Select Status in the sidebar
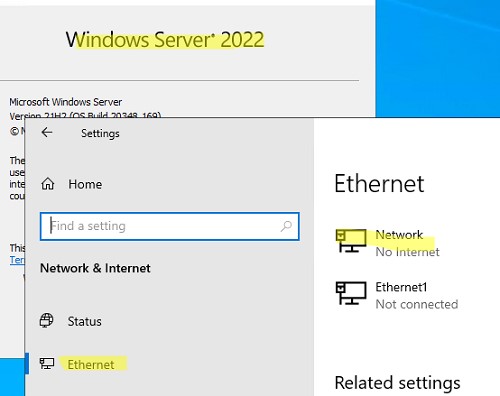 click(84, 321)
